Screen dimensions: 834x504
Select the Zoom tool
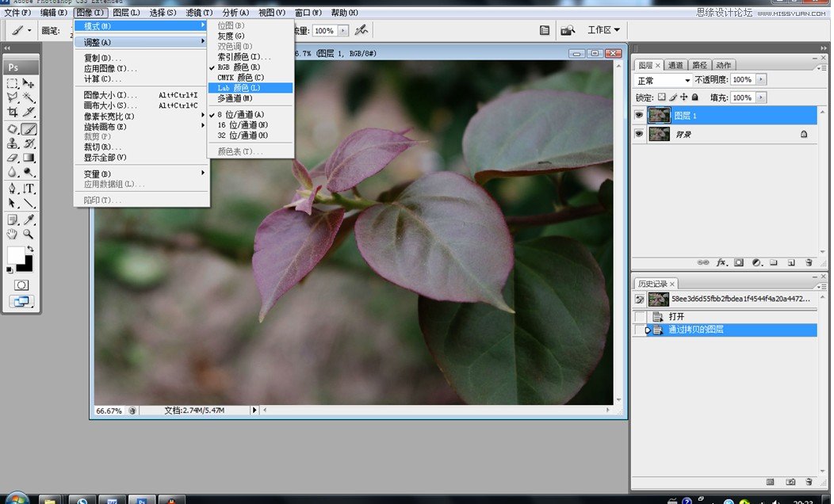click(29, 234)
